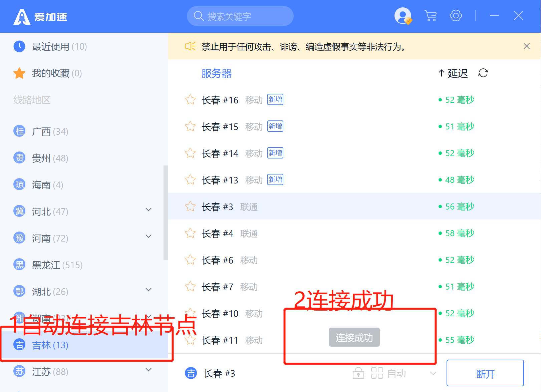Click the orange star for 我的收藏
541x392 pixels.
click(x=19, y=73)
